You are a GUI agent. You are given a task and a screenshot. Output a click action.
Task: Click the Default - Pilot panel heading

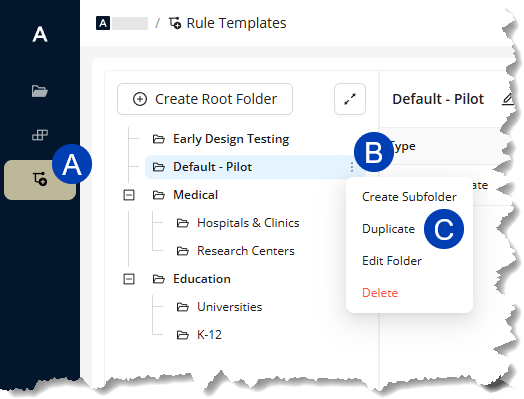point(438,99)
